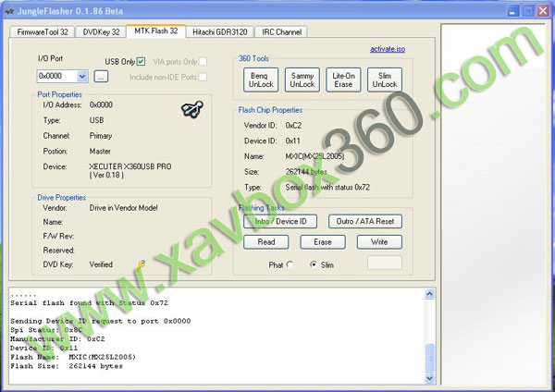This screenshot has height=392, width=555.
Task: Select the Slim radio button
Action: pos(314,264)
